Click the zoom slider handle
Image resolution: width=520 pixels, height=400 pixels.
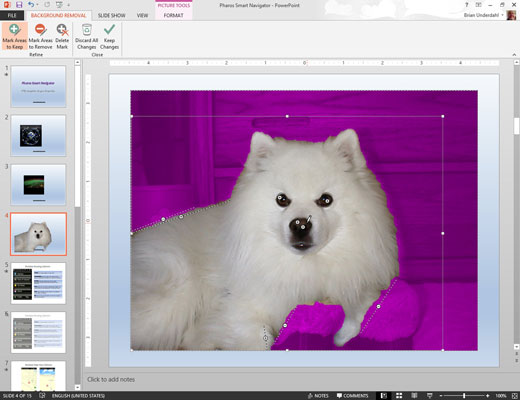[464, 396]
